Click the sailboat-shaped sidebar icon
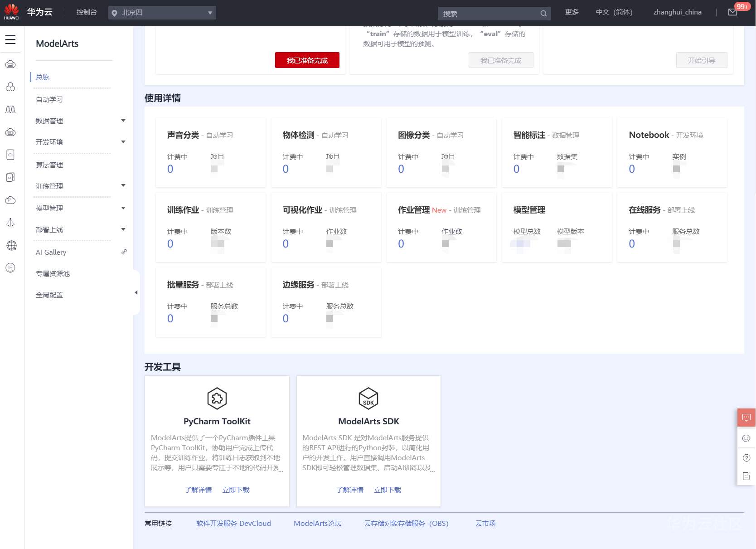This screenshot has height=549, width=756. (x=10, y=223)
